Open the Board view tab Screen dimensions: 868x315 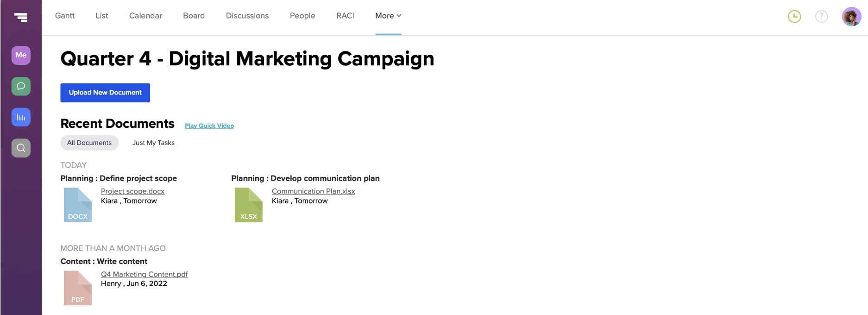tap(194, 15)
